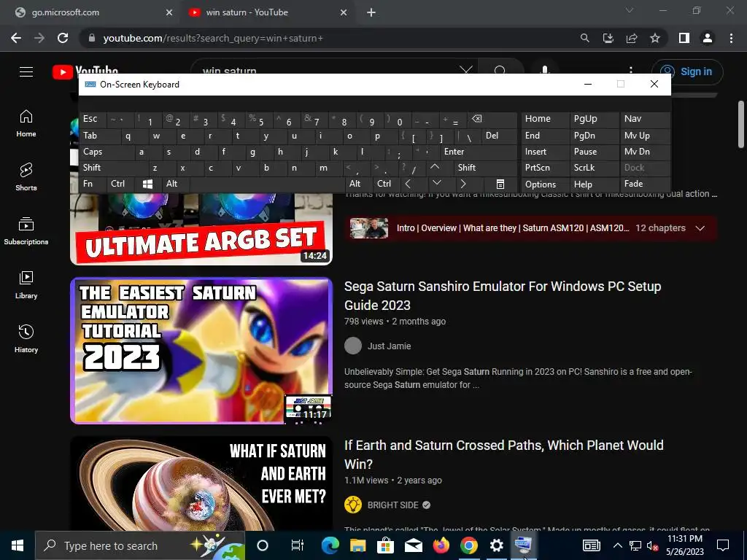Click the Sign in button
The width and height of the screenshot is (747, 560).
[687, 71]
